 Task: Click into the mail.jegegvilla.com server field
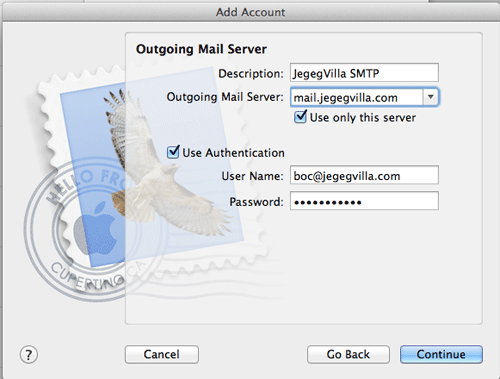(357, 97)
